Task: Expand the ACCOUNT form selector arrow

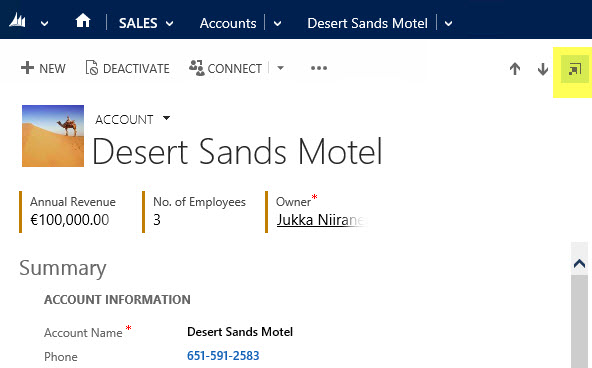Action: tap(166, 118)
